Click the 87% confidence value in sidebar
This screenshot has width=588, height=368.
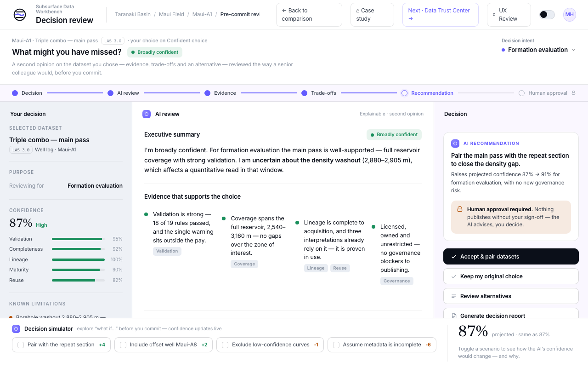point(21,223)
